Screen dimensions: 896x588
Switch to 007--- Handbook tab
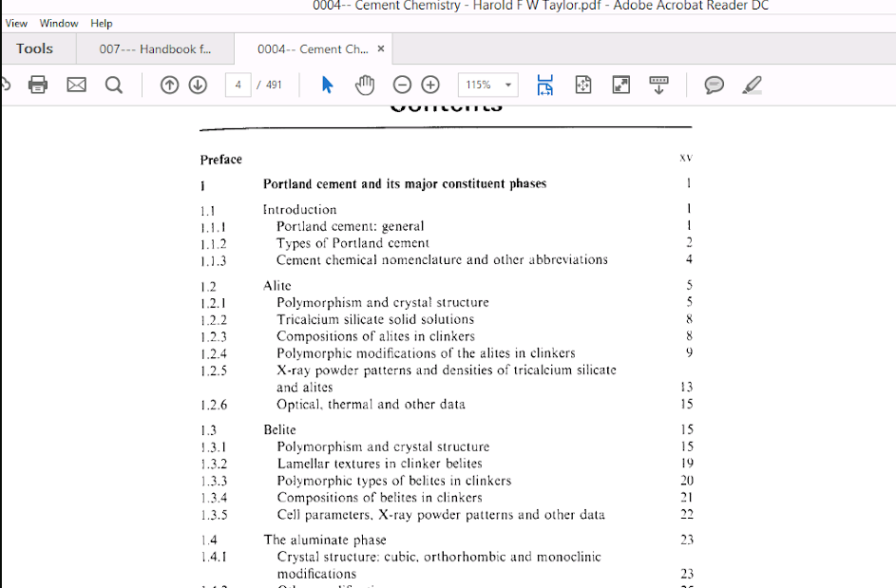coord(155,49)
